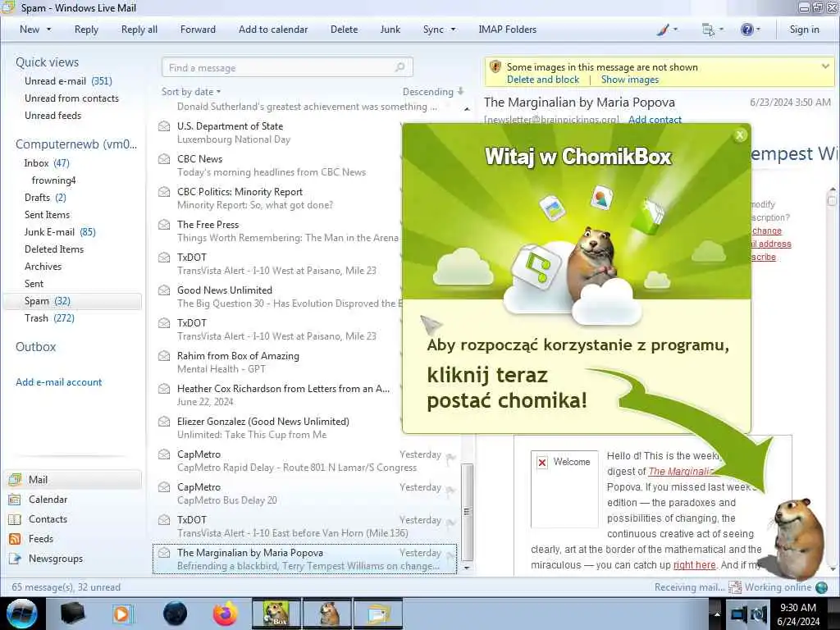Click Reply in the toolbar
840x630 pixels.
[x=86, y=30]
